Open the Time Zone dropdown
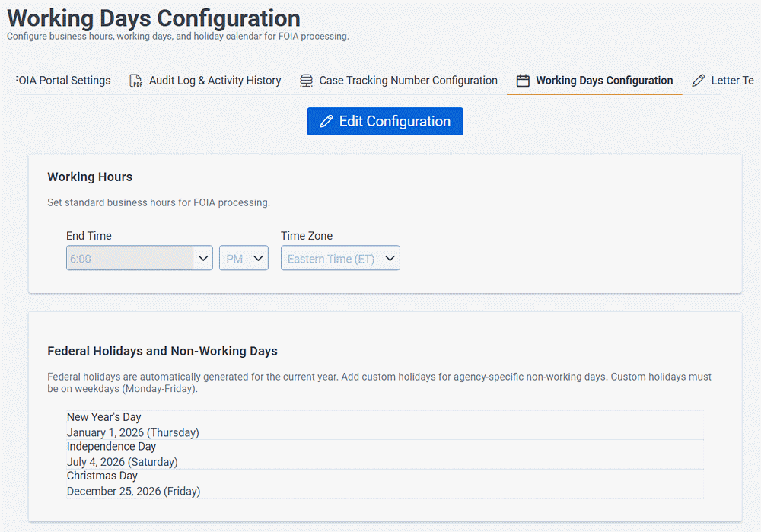Screen dimensions: 761x532 click(x=340, y=258)
